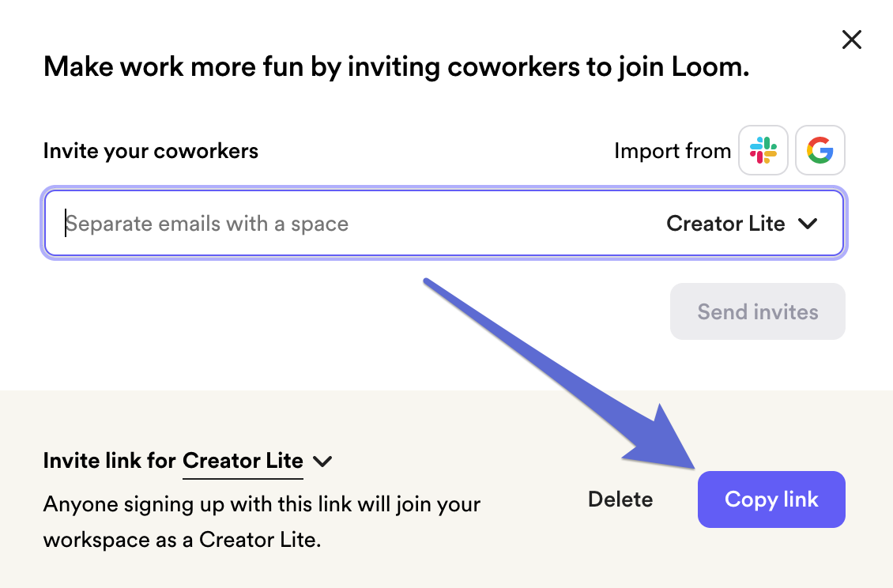Close the invite coworkers dialog
The width and height of the screenshot is (893, 588).
click(851, 40)
